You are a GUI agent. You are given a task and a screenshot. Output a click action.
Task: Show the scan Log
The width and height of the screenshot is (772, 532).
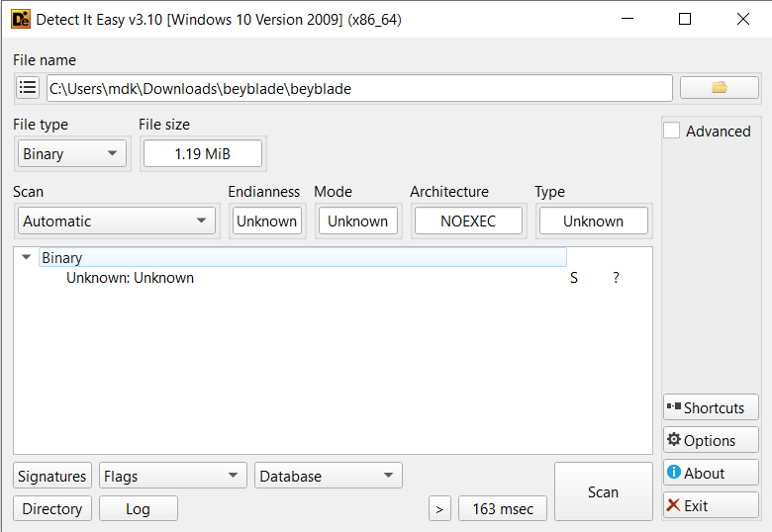pyautogui.click(x=138, y=508)
